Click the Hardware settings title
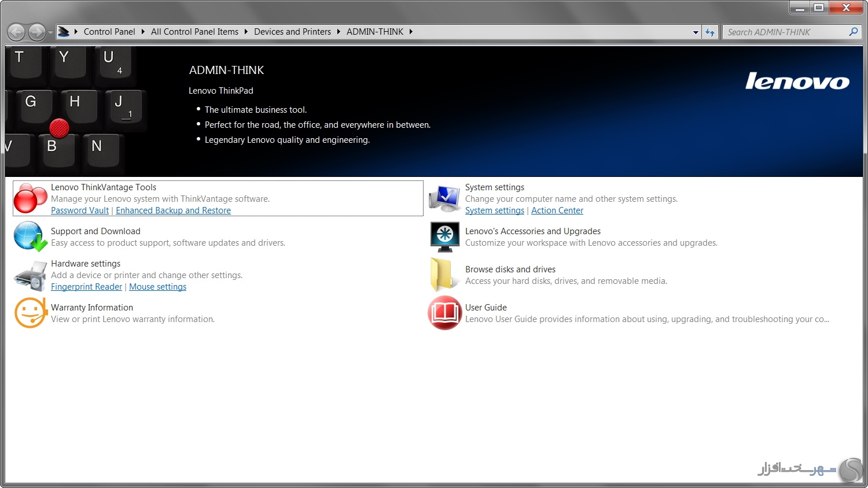The width and height of the screenshot is (868, 488). (x=86, y=264)
